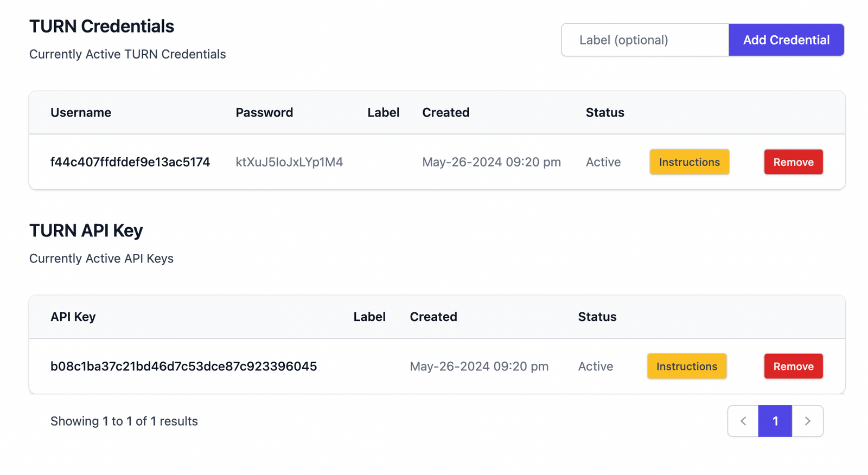Remove the f44c407 TURN credential
Viewport: 868px width, 475px height.
pos(793,162)
